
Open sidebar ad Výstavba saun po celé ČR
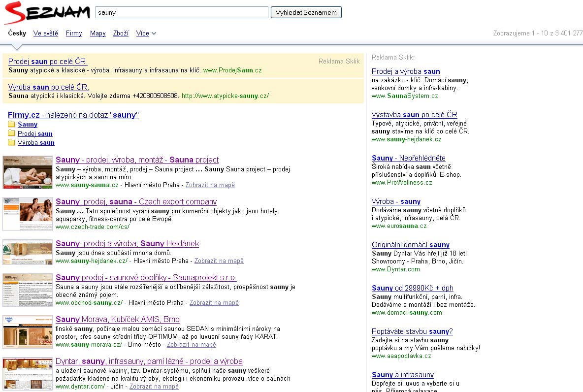coord(415,115)
